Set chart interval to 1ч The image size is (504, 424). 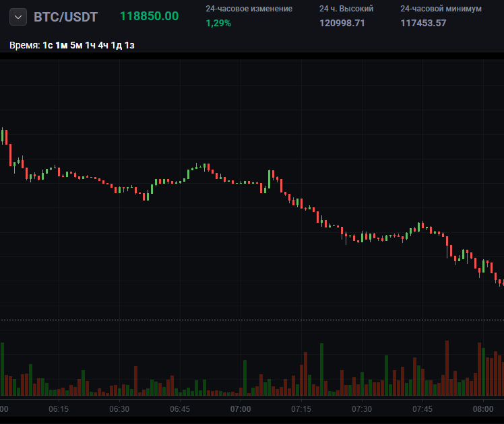tap(90, 45)
